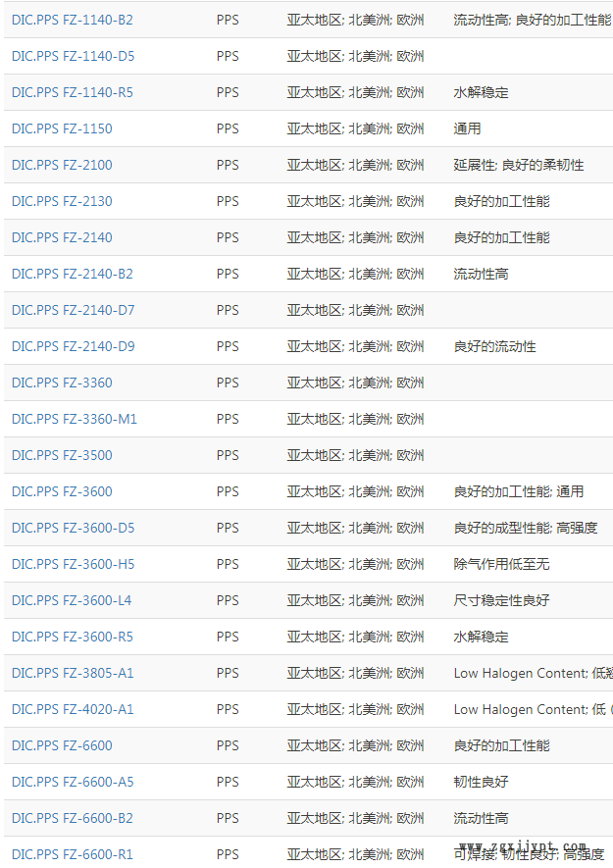Click '亚太地区; 北美洲; 欧洲' in FZ-2140-D7 row
The height and width of the screenshot is (868, 613).
click(x=355, y=310)
